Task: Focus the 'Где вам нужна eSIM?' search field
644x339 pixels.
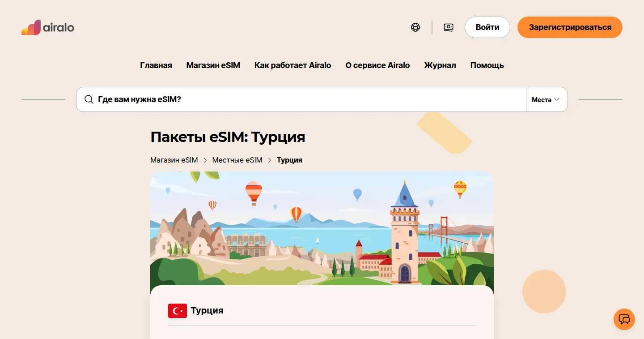Action: coord(301,99)
